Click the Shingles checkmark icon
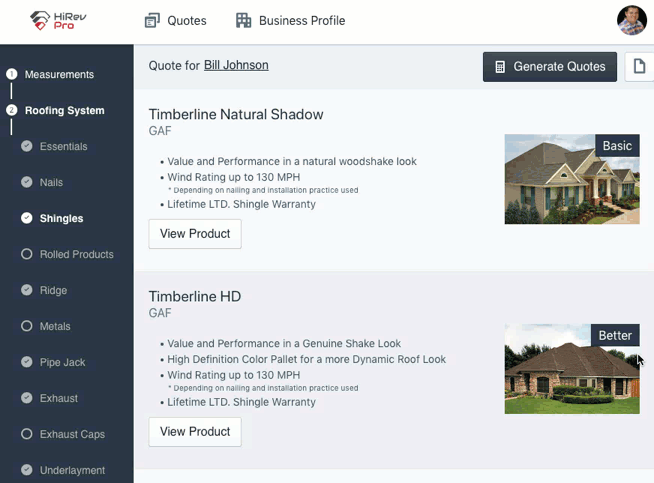The width and height of the screenshot is (654, 483). (27, 218)
